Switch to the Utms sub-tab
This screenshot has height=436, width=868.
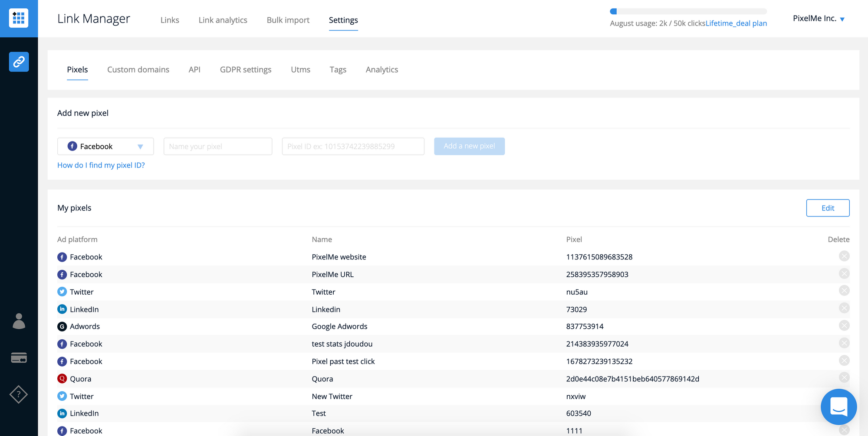pos(300,69)
